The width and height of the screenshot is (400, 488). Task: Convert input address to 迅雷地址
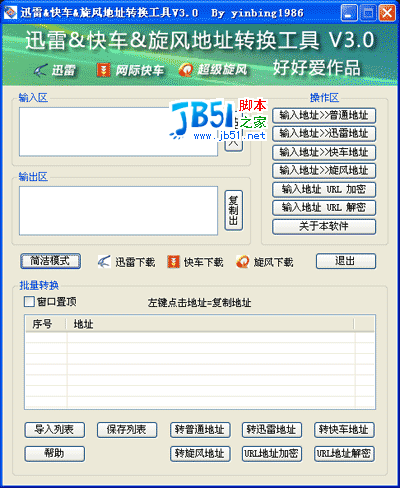[324, 134]
